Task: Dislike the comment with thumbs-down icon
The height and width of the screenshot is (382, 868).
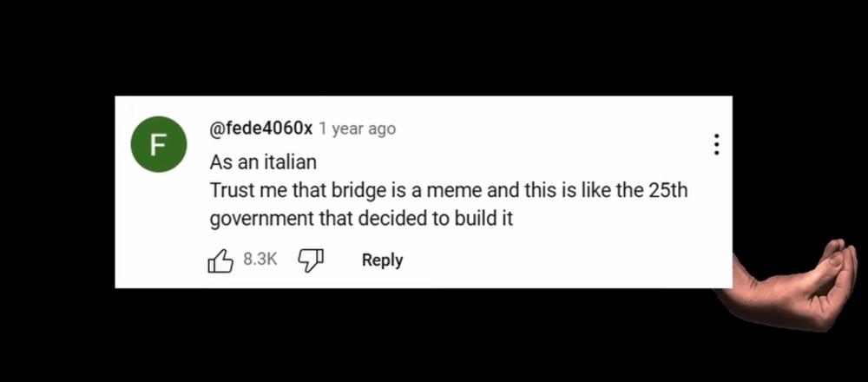Action: [311, 260]
